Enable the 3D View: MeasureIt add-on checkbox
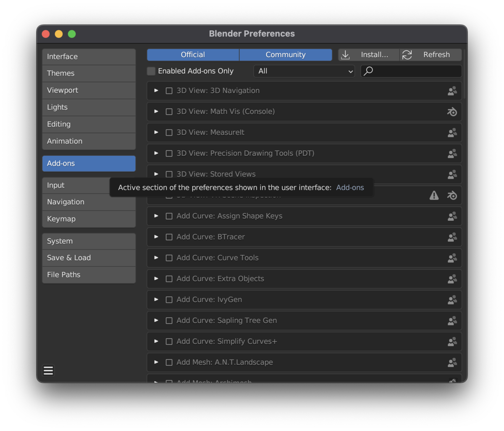504x431 pixels. [169, 133]
